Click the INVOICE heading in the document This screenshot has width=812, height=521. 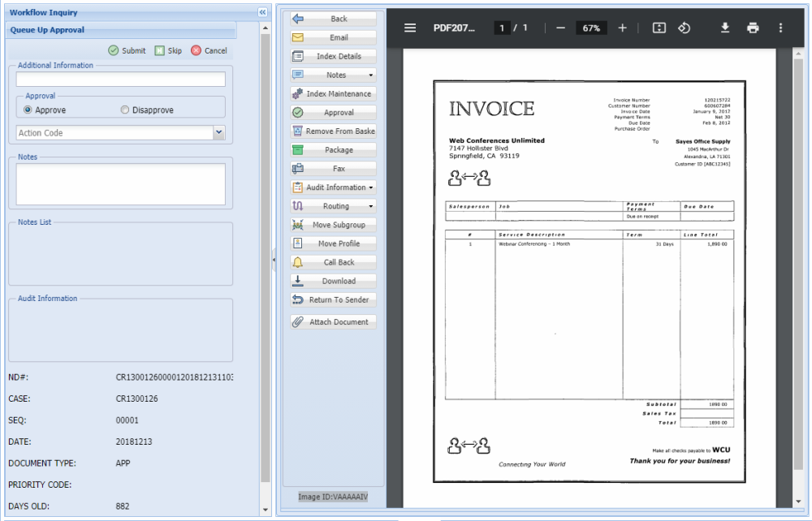pos(491,109)
